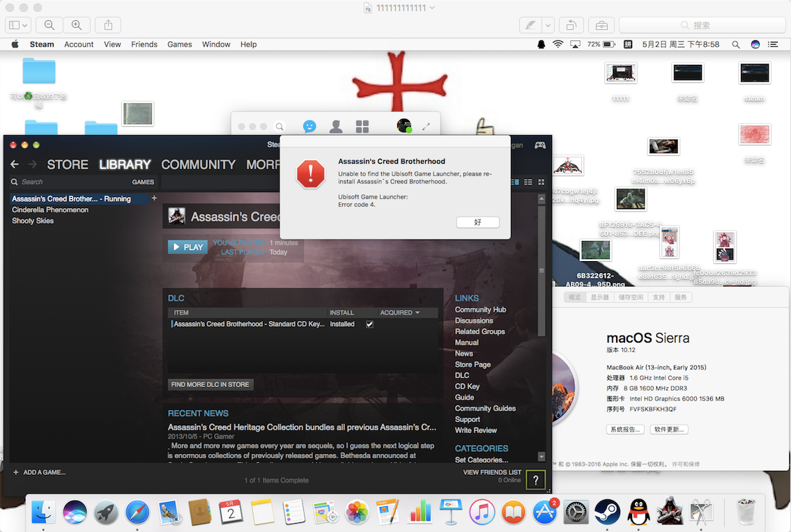Click the Preview highlight pen tool
The image size is (791, 532).
[x=530, y=24]
